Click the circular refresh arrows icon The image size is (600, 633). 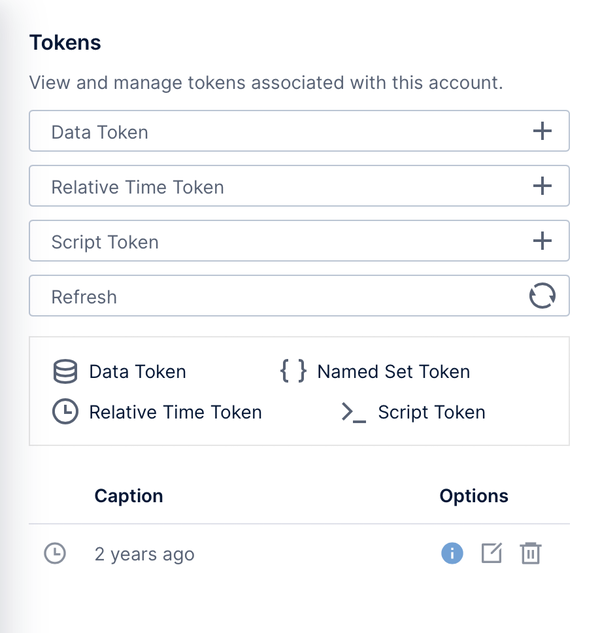[x=542, y=296]
